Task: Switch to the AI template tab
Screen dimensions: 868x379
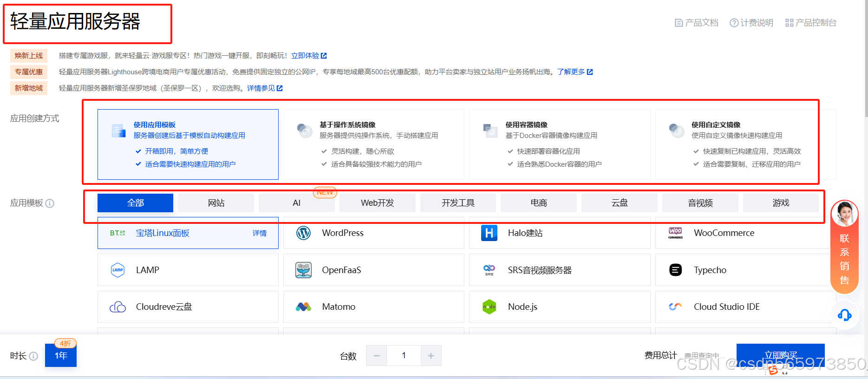Action: pyautogui.click(x=297, y=203)
